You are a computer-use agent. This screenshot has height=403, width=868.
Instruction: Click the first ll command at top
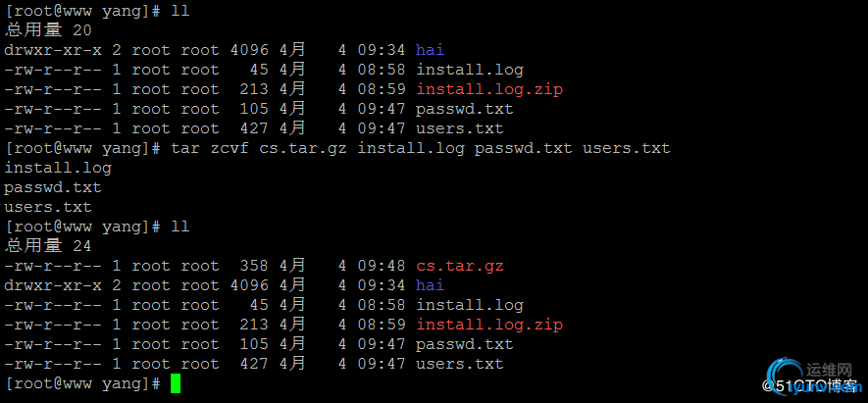click(180, 11)
